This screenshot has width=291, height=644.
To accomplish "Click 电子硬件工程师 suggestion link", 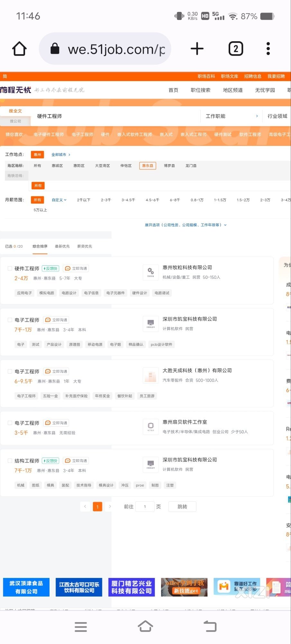I will click(49, 134).
